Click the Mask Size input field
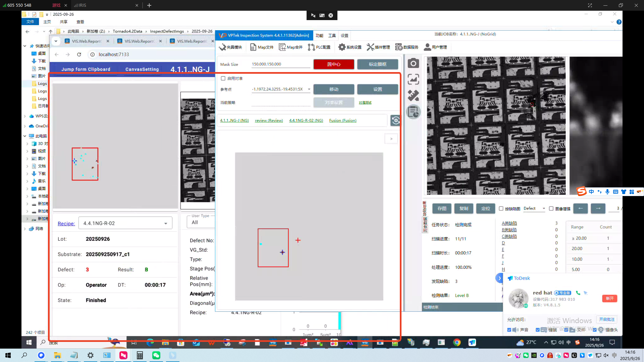 click(280, 64)
